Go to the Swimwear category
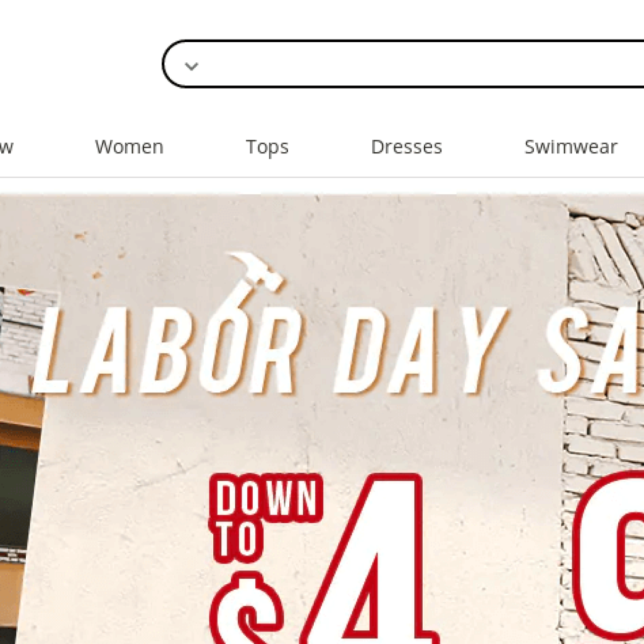Viewport: 644px width, 644px height. pyautogui.click(x=571, y=147)
